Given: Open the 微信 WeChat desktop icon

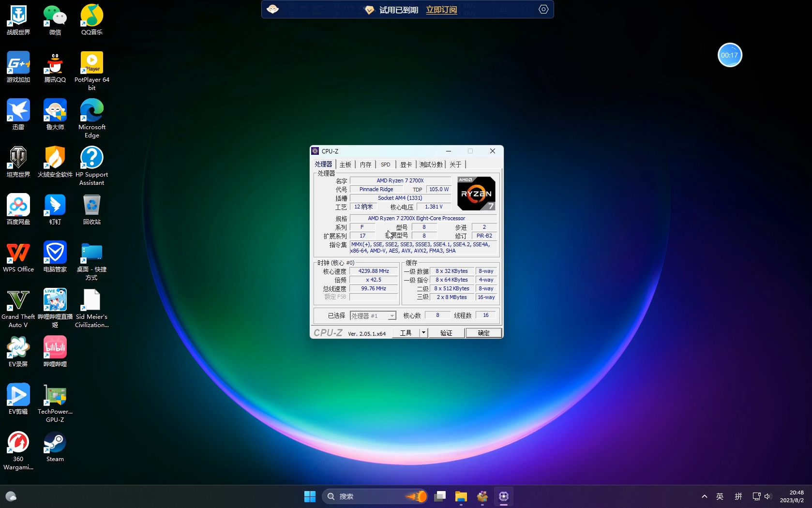Looking at the screenshot, I should 55,19.
